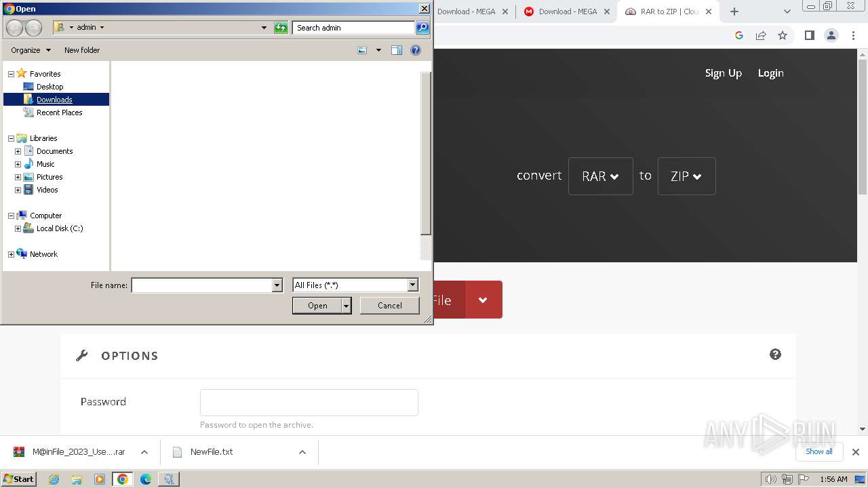The width and height of the screenshot is (868, 488).
Task: Open the Organize menu
Action: [x=31, y=50]
